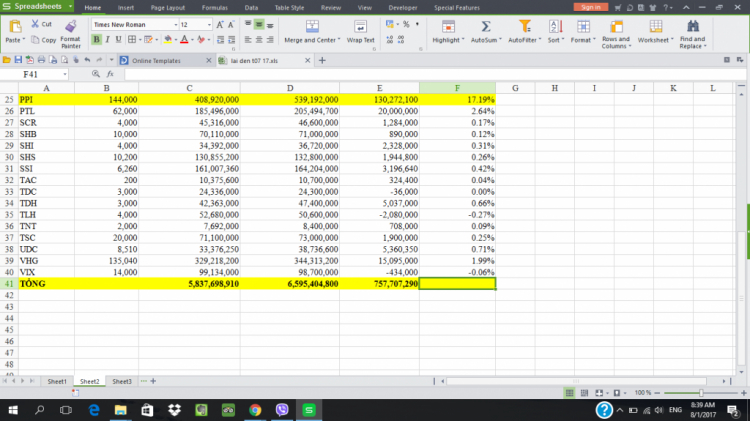Adjust the zoom slider handle

point(701,393)
